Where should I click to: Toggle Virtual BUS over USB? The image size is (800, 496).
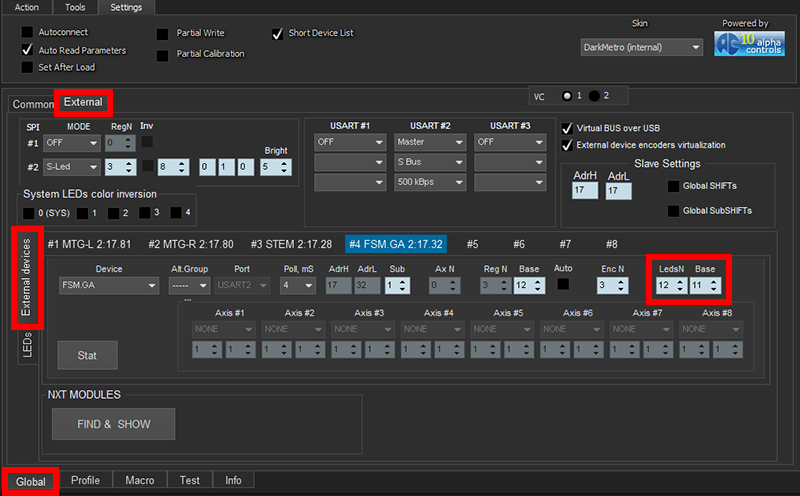(x=568, y=128)
